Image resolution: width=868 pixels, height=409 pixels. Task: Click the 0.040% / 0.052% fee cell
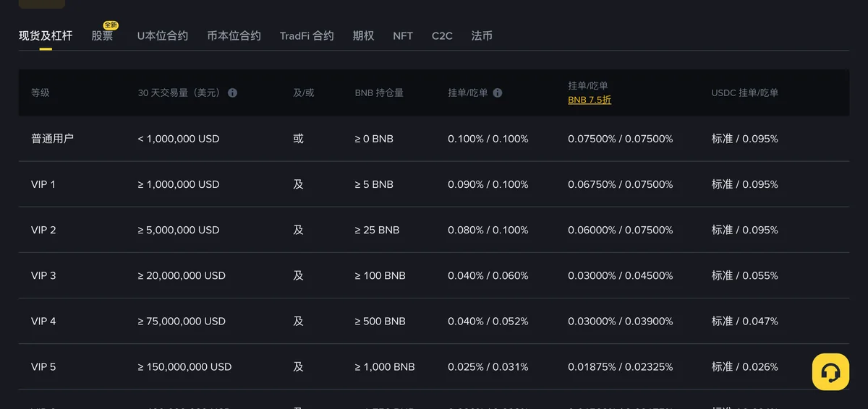[x=488, y=321]
